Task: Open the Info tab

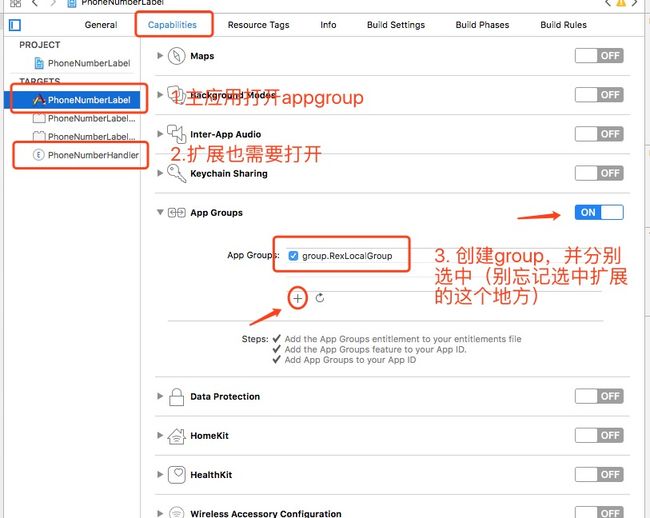Action: click(328, 25)
